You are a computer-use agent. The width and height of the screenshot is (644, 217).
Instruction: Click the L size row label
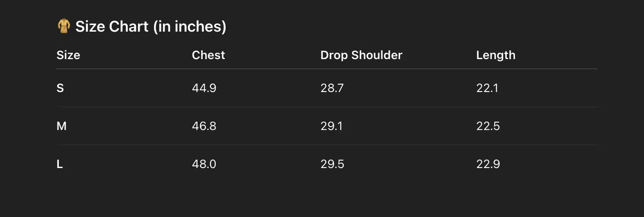[x=60, y=165]
